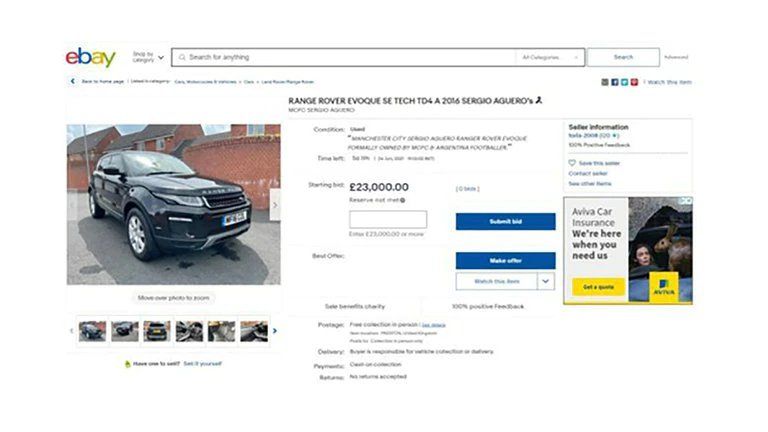This screenshot has height=432, width=768.
Task: Share listing on Twitter icon
Action: click(x=624, y=82)
